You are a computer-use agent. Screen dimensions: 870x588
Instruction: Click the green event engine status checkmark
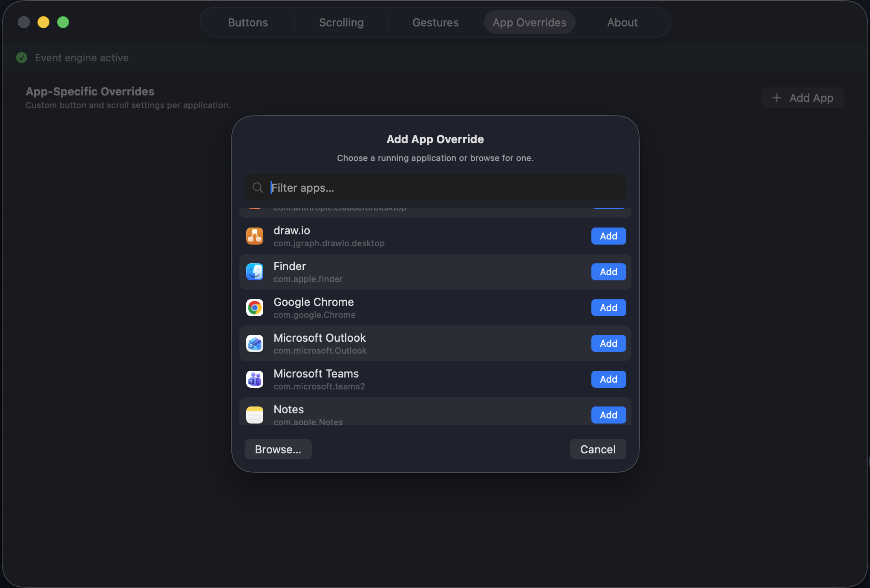pyautogui.click(x=22, y=58)
